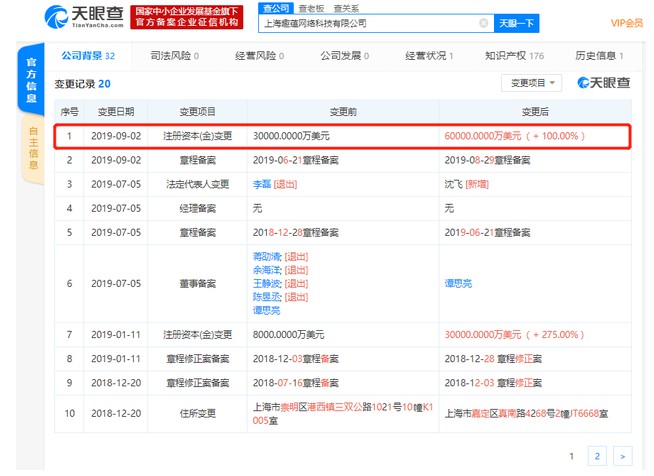Image resolution: width=654 pixels, height=476 pixels.
Task: Click the next page arrow button
Action: tap(623, 456)
